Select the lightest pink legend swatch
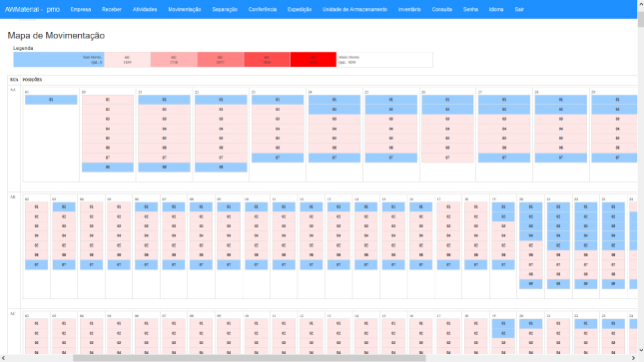The width and height of the screenshot is (644, 362). coord(128,60)
